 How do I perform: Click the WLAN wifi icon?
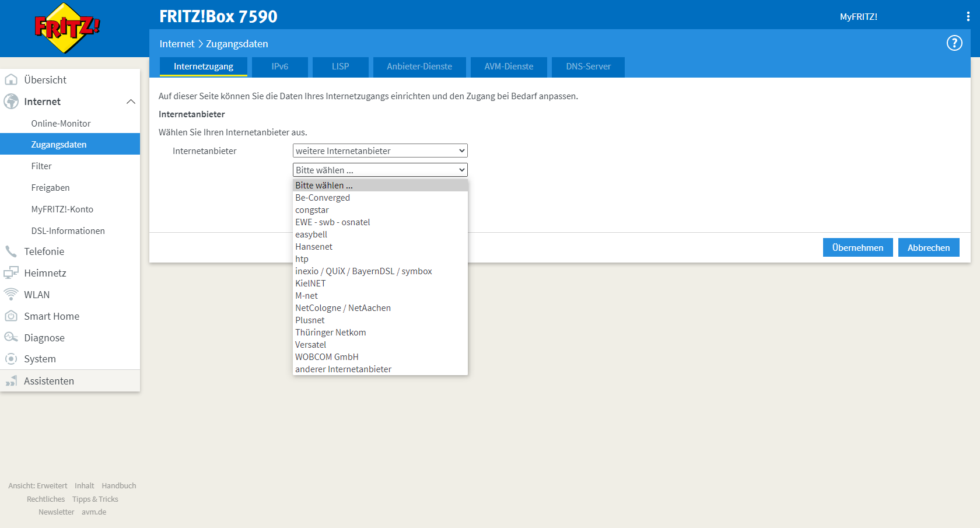pyautogui.click(x=11, y=295)
